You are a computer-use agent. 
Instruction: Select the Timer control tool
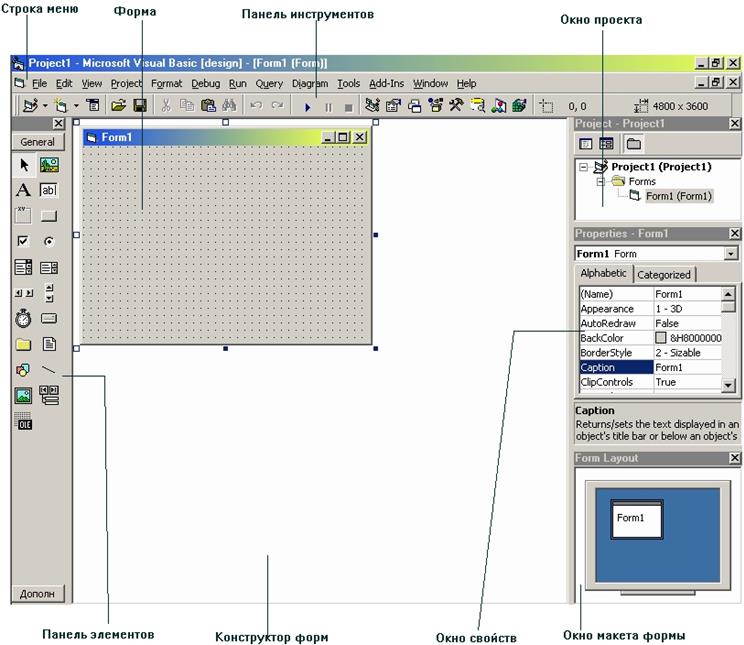pos(23,318)
